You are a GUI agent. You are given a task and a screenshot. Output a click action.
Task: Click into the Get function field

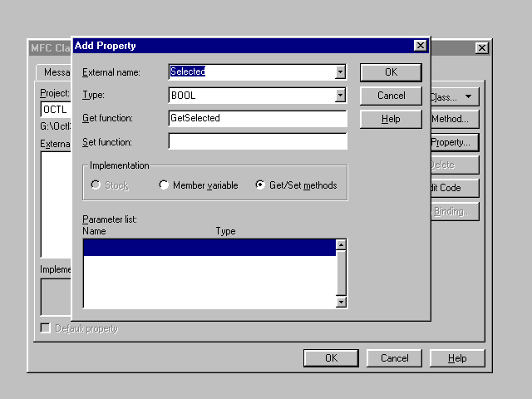(257, 119)
